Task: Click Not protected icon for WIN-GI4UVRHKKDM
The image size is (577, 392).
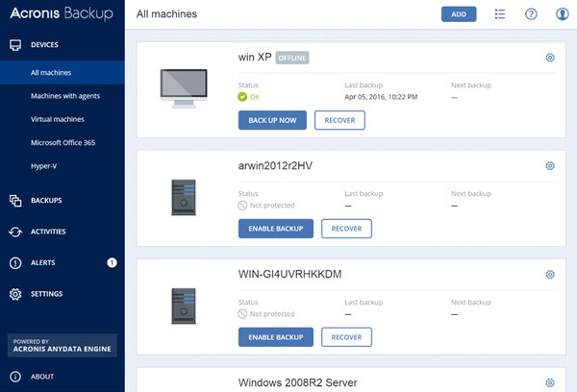Action: point(242,313)
